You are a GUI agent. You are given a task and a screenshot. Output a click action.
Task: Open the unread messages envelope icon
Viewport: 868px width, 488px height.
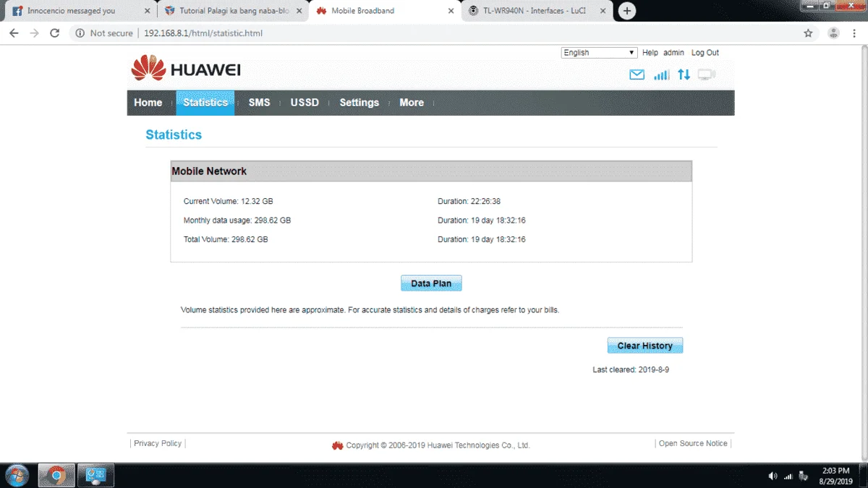(x=637, y=74)
